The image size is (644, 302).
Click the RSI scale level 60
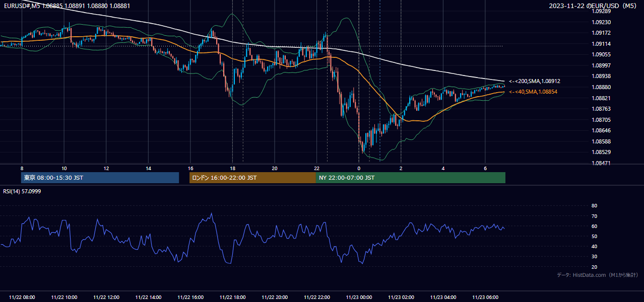[594, 226]
